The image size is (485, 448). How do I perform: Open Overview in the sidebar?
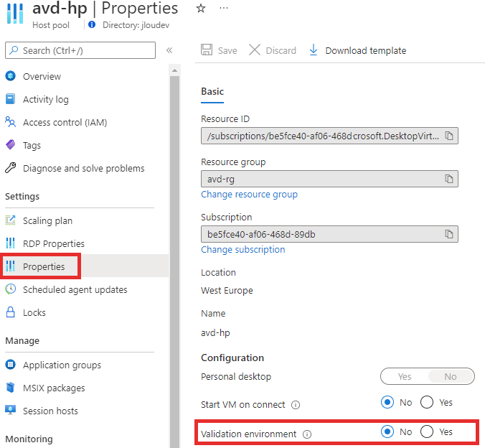42,77
